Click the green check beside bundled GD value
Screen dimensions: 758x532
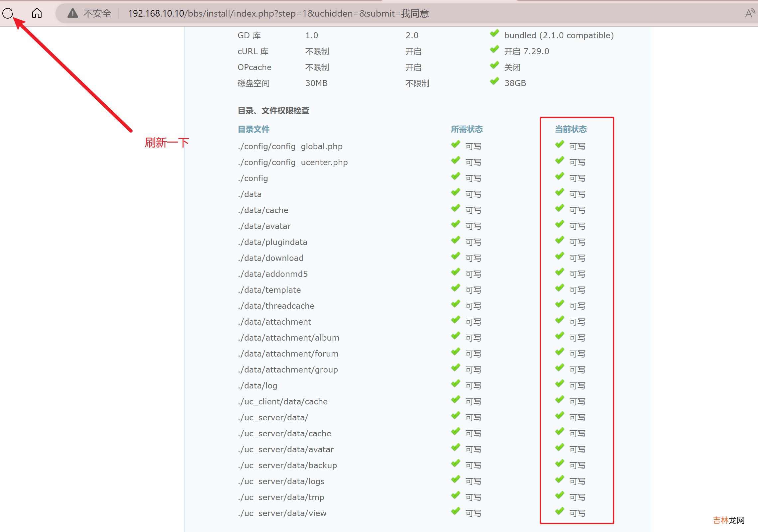click(x=494, y=34)
